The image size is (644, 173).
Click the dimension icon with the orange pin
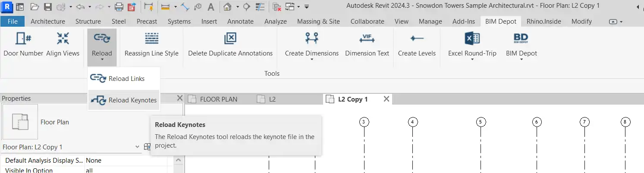(148, 6)
